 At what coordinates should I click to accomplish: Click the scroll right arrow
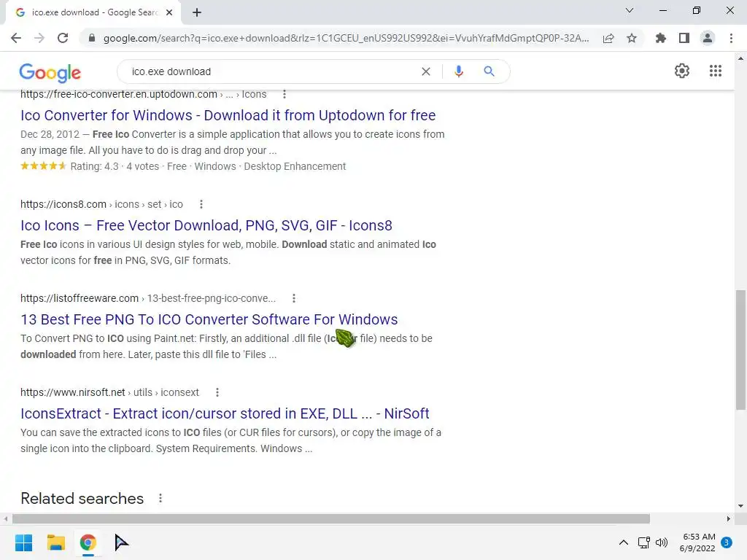(x=729, y=518)
